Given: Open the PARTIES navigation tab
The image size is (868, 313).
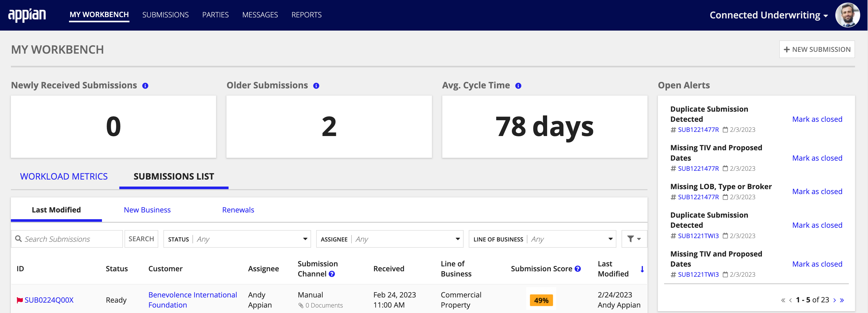Looking at the screenshot, I should point(215,15).
